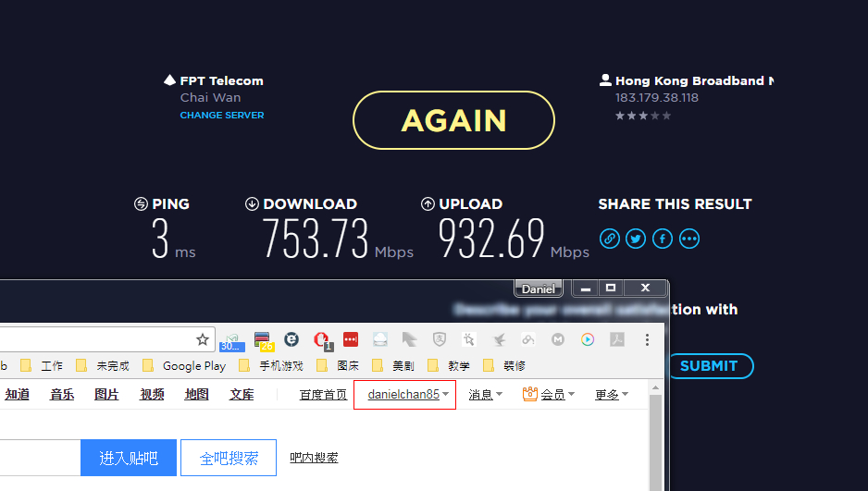Viewport: 868px width, 491px height.
Task: Open the LastPass red extension icon
Action: 351,339
